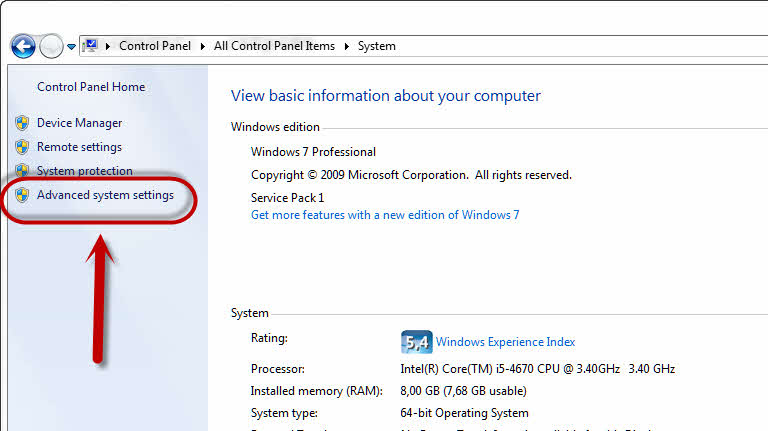Viewport: 768px width, 431px height.
Task: Click the computer icon in address bar
Action: coord(90,46)
